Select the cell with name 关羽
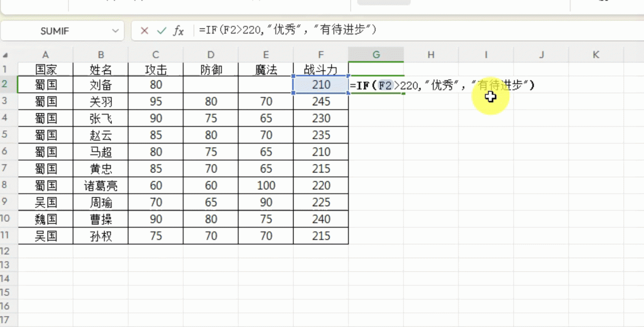644x327 pixels. coord(101,102)
